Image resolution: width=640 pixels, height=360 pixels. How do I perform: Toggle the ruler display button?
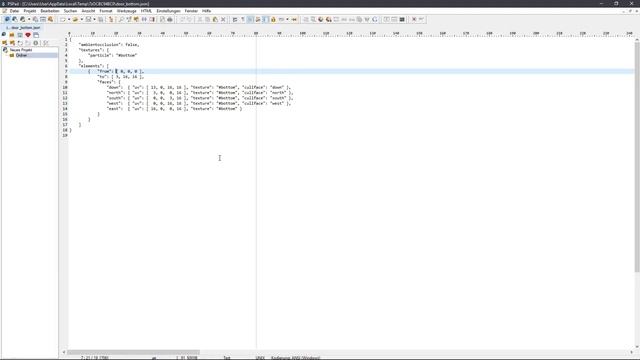coord(265,19)
